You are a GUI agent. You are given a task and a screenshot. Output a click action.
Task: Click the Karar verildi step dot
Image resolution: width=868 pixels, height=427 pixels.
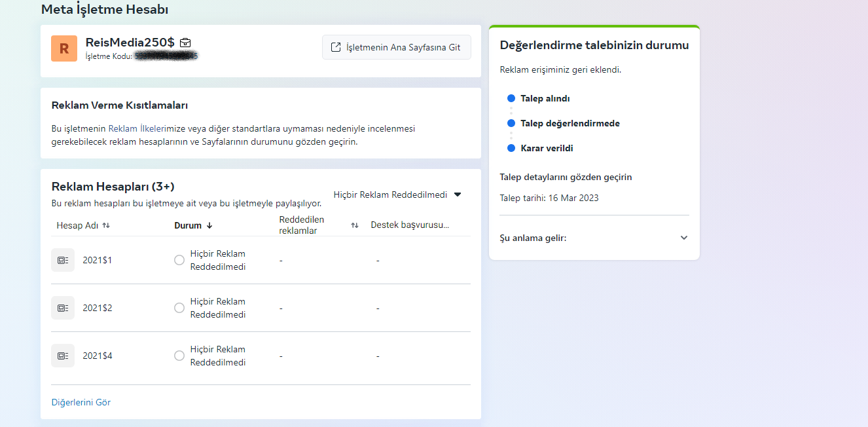pyautogui.click(x=511, y=148)
